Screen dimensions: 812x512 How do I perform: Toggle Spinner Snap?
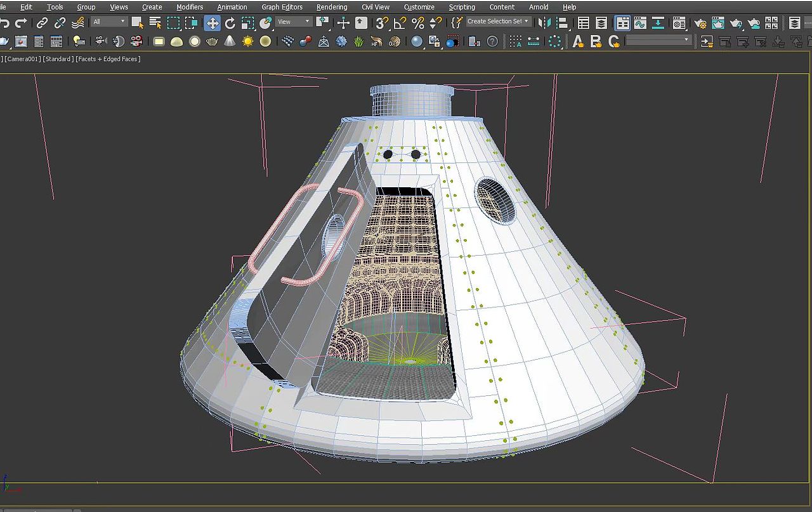[435, 23]
